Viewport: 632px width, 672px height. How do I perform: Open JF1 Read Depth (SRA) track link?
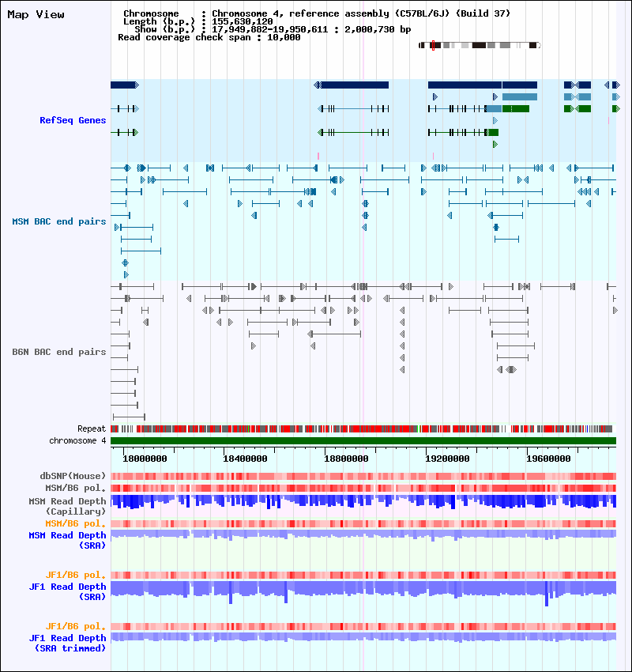pyautogui.click(x=67, y=591)
